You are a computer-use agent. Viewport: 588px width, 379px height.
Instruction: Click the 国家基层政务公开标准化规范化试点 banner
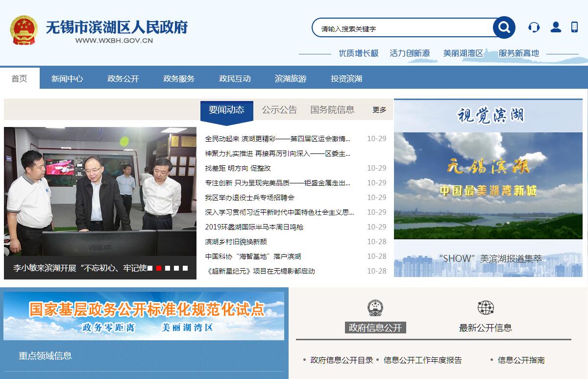[x=144, y=315]
